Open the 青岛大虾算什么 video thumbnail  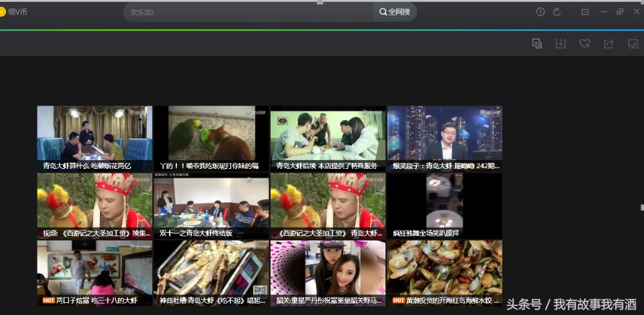point(94,138)
